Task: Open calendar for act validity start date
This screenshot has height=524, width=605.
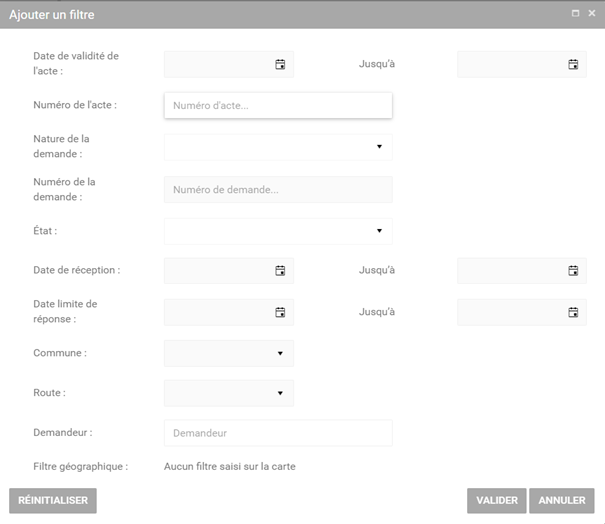Action: click(x=280, y=64)
